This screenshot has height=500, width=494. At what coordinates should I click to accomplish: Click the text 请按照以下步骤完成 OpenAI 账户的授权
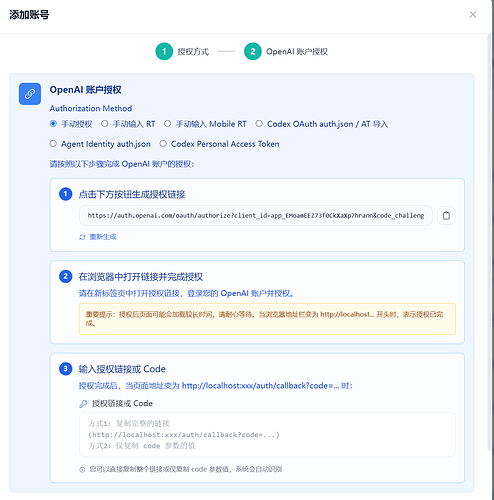point(122,164)
